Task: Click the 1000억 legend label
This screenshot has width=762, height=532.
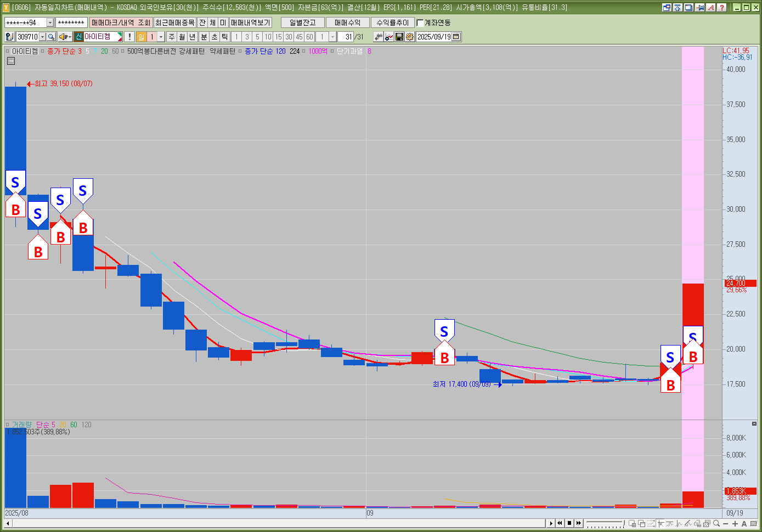Action: click(318, 51)
